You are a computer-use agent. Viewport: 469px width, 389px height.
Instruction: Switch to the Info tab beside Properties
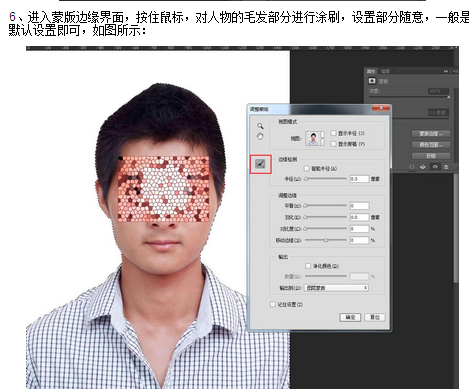coord(385,71)
